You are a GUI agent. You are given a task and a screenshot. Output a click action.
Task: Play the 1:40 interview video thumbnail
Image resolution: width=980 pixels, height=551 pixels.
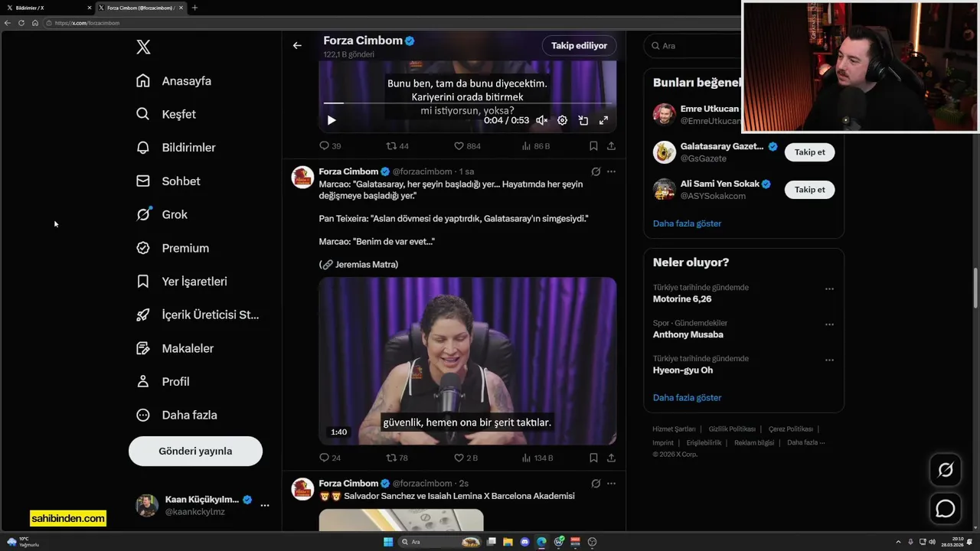467,360
